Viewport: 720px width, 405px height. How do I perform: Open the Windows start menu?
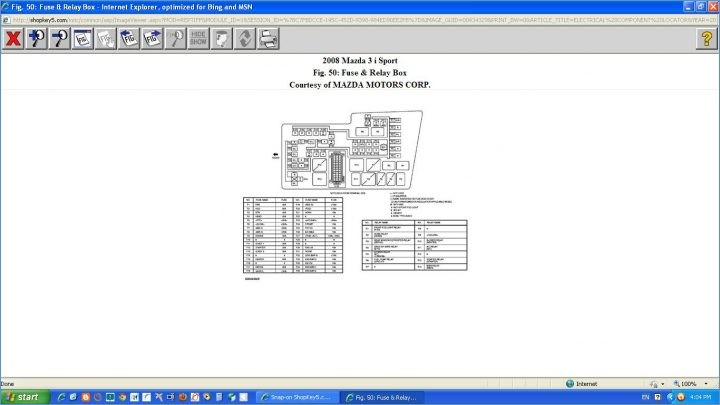pyautogui.click(x=25, y=397)
